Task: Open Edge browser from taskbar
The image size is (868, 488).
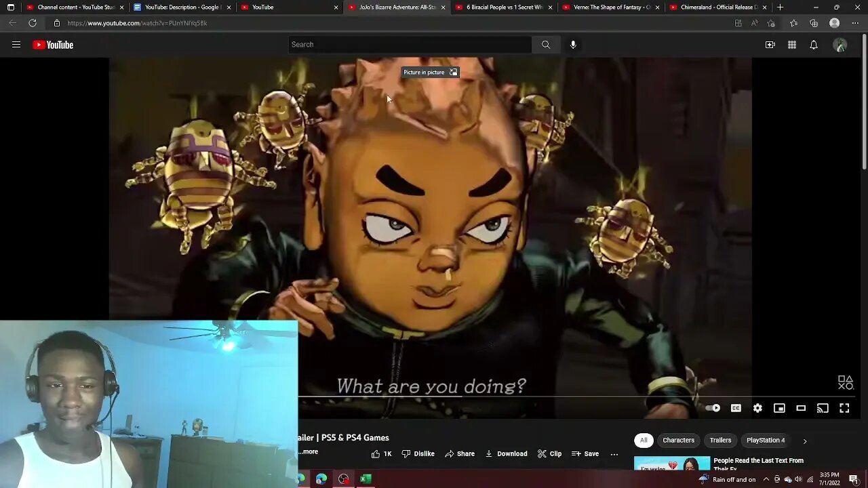Action: point(321,479)
